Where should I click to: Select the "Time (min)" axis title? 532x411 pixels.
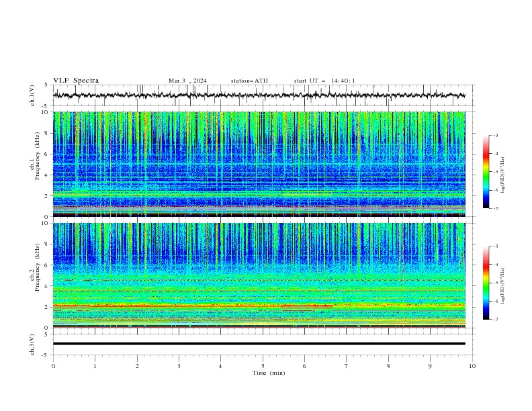[x=269, y=373]
